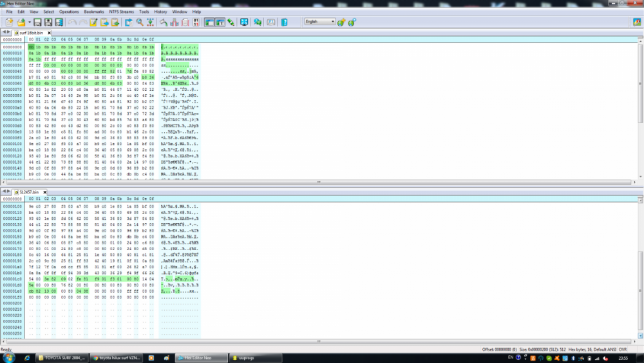Toggle OVR overwrite mode in status bar
Image resolution: width=644 pixels, height=363 pixels.
click(x=623, y=349)
